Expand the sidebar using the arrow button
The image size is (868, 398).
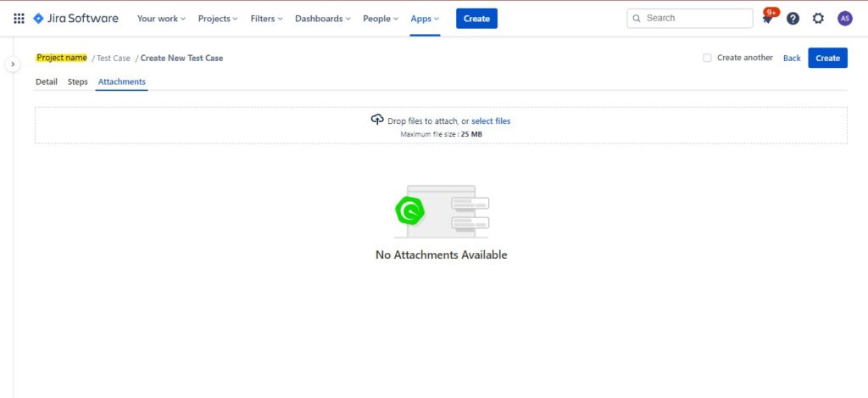coord(13,64)
